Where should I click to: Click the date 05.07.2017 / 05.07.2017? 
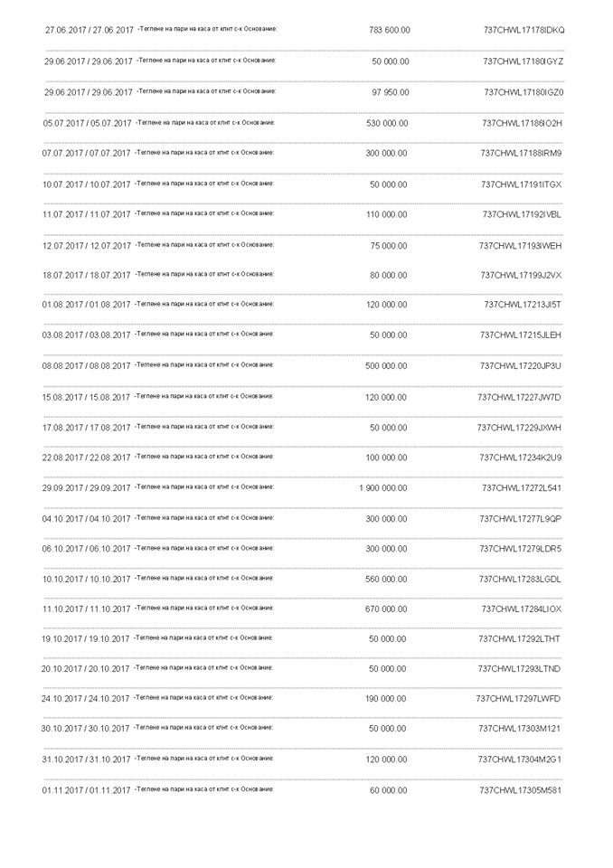tap(87, 123)
